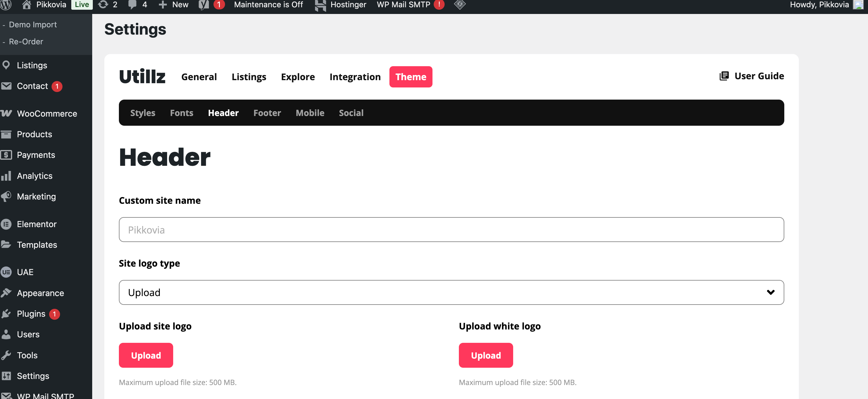Upload a site logo
This screenshot has height=399, width=868.
coord(146,355)
